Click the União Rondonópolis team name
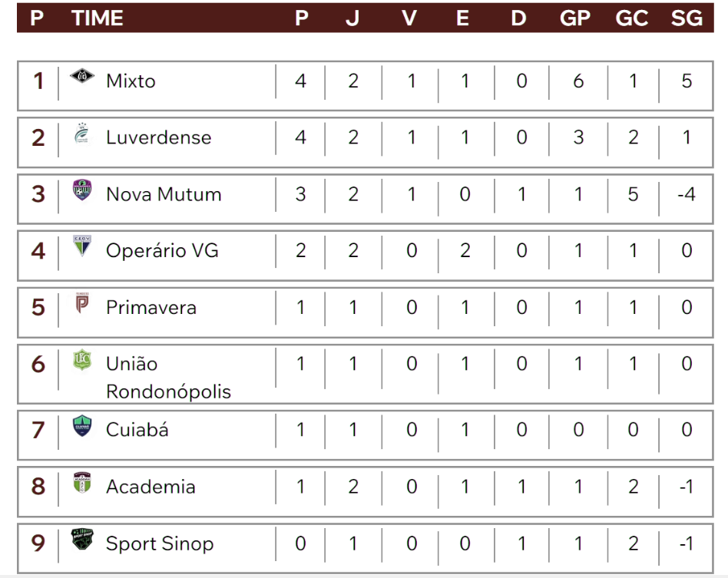This screenshot has height=578, width=728. tap(168, 378)
